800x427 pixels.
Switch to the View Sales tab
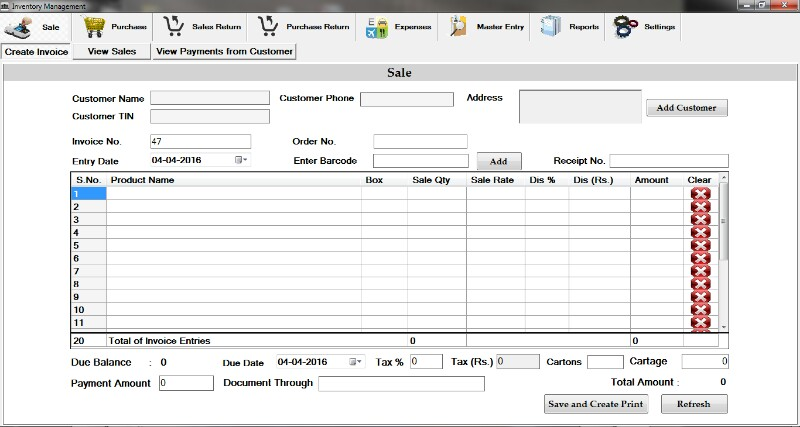pos(112,52)
